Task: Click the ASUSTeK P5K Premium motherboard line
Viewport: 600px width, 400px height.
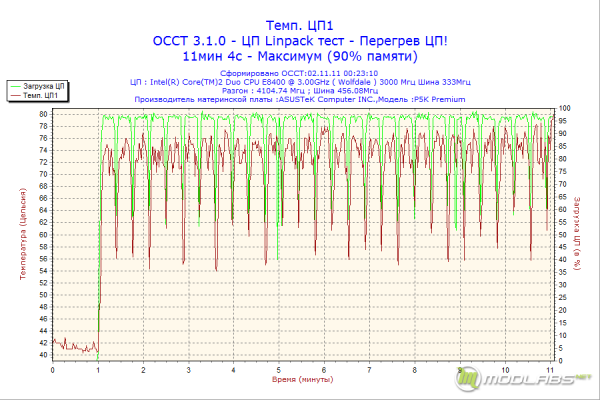Action: [x=300, y=100]
